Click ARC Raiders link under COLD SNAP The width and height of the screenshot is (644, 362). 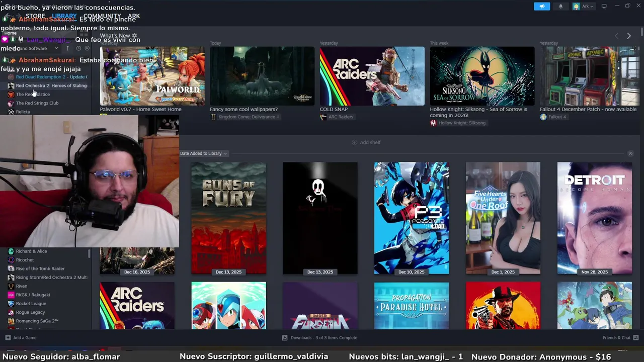pos(337,117)
